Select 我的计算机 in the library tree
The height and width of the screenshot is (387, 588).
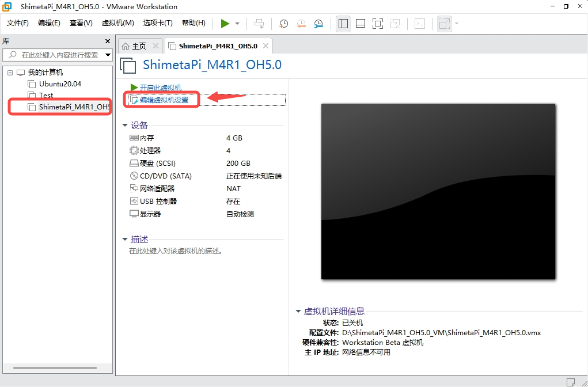click(x=45, y=73)
